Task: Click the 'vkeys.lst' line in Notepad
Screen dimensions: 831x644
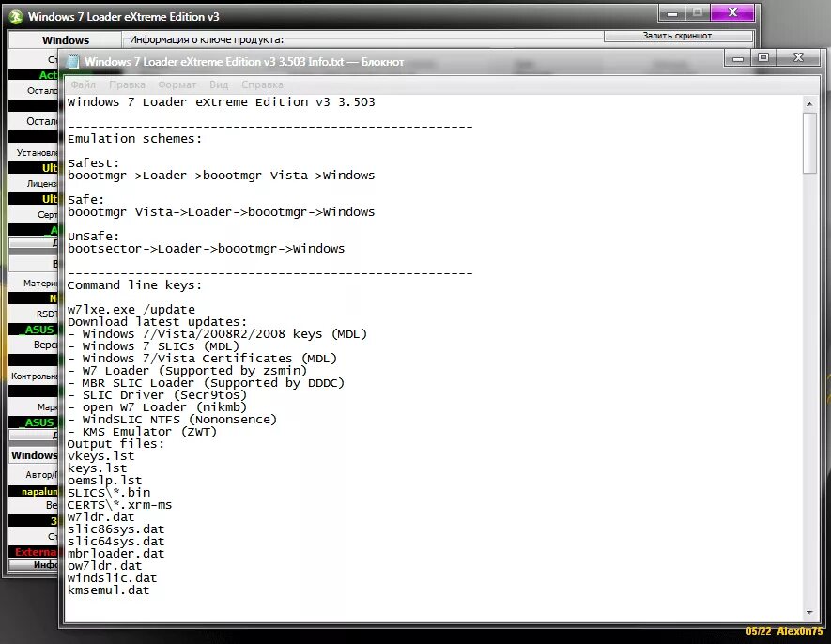Action: (100, 456)
